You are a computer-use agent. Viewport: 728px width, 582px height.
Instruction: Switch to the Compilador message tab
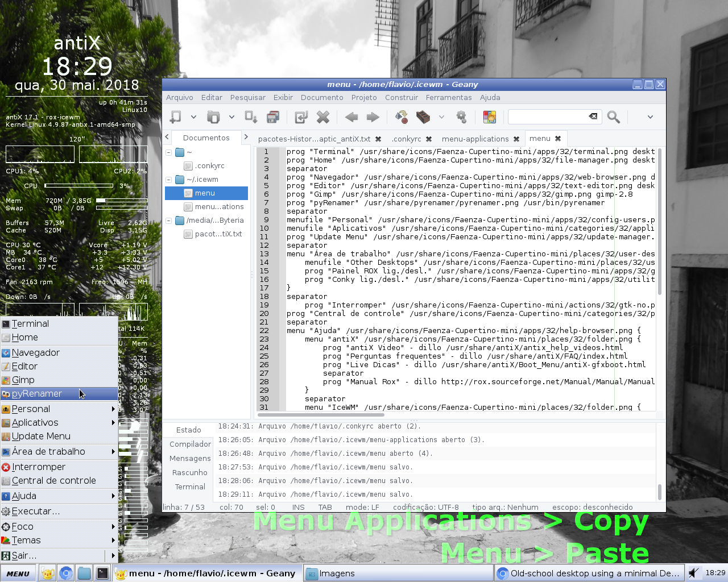tap(189, 444)
